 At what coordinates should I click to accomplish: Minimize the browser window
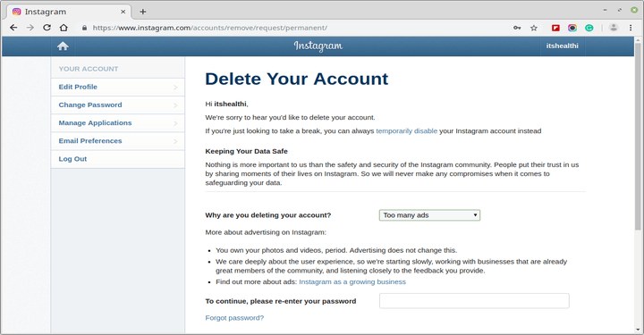pyautogui.click(x=605, y=10)
